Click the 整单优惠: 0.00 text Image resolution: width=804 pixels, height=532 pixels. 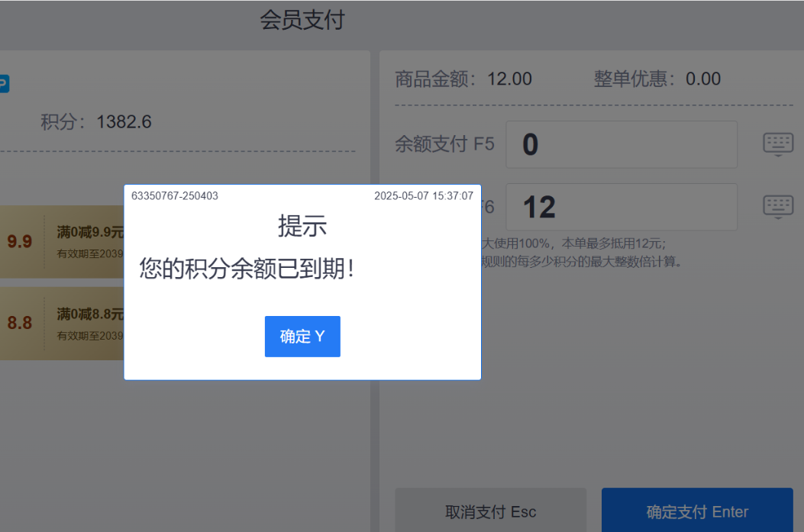(657, 79)
